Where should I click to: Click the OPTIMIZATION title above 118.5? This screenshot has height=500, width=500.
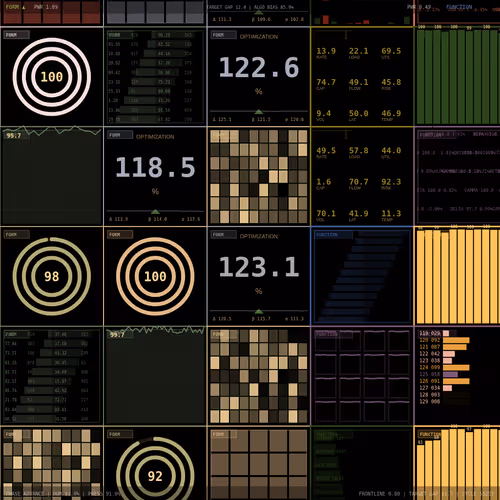tap(155, 136)
